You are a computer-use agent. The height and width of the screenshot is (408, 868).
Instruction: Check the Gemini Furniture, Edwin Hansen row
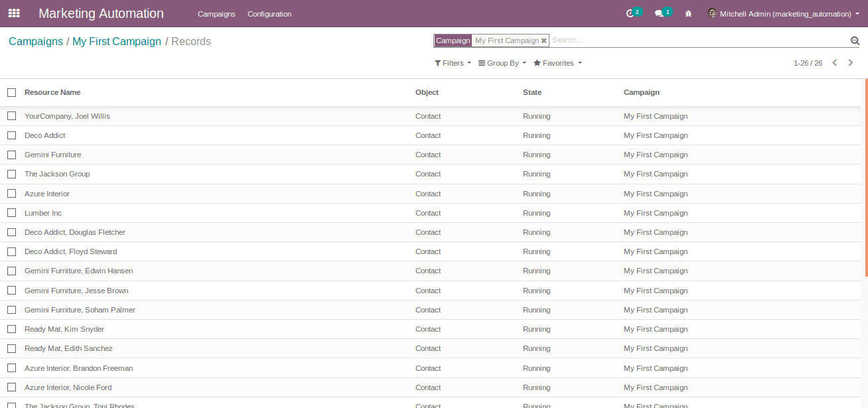12,271
